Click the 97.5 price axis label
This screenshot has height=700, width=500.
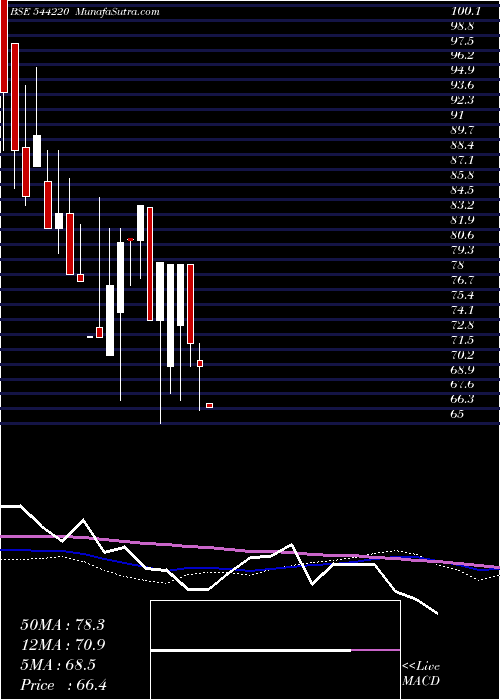tap(462, 41)
